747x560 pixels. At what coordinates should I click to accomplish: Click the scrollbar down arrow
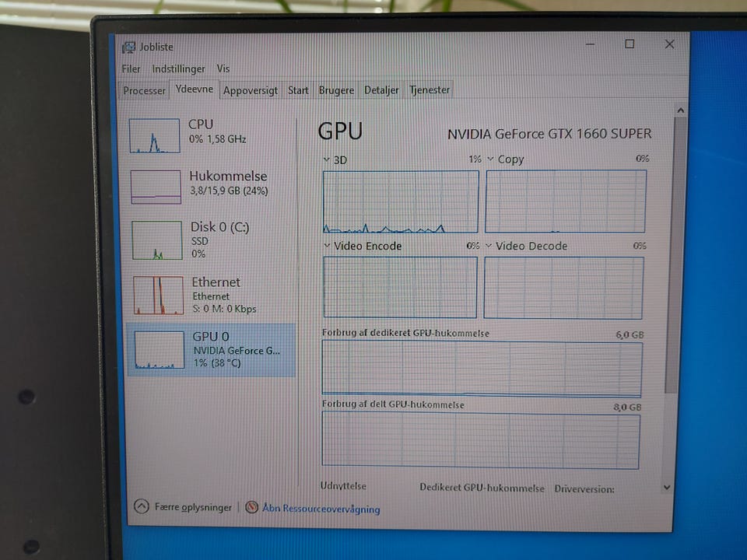[667, 488]
